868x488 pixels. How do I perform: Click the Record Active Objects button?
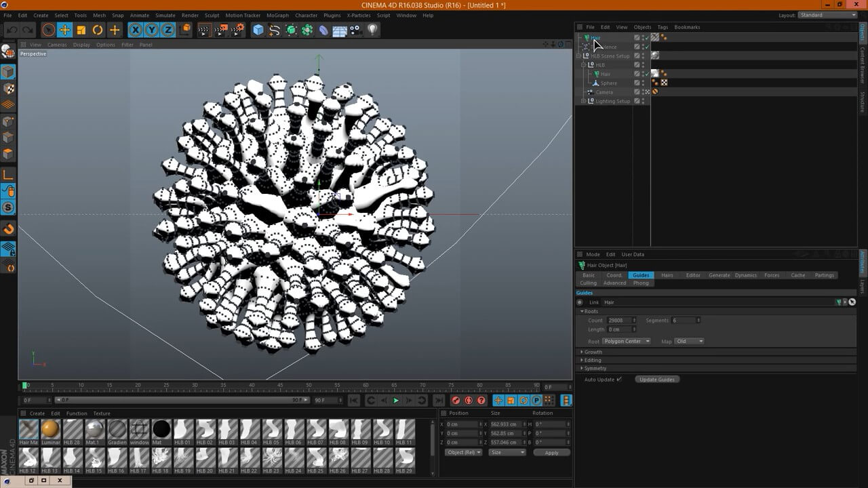click(x=456, y=401)
